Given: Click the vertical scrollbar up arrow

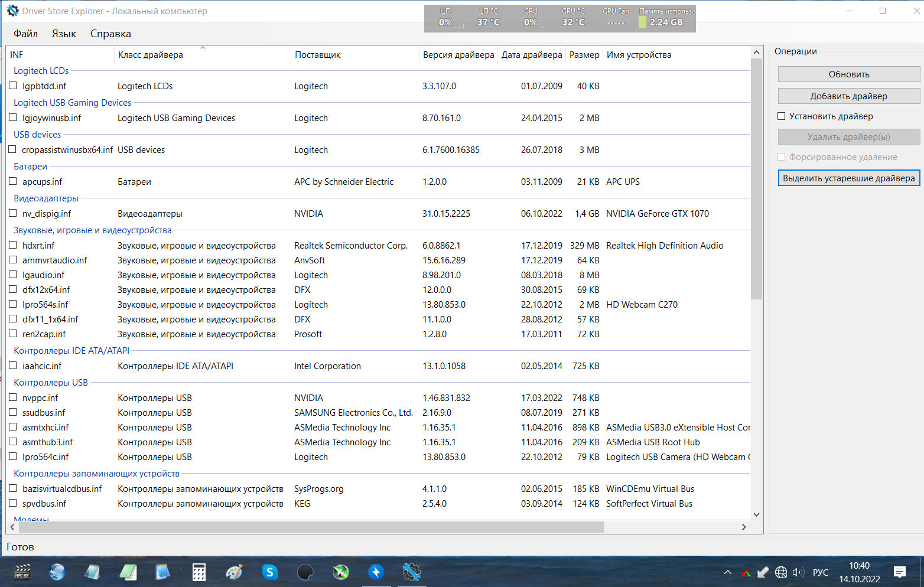Looking at the screenshot, I should (756, 53).
